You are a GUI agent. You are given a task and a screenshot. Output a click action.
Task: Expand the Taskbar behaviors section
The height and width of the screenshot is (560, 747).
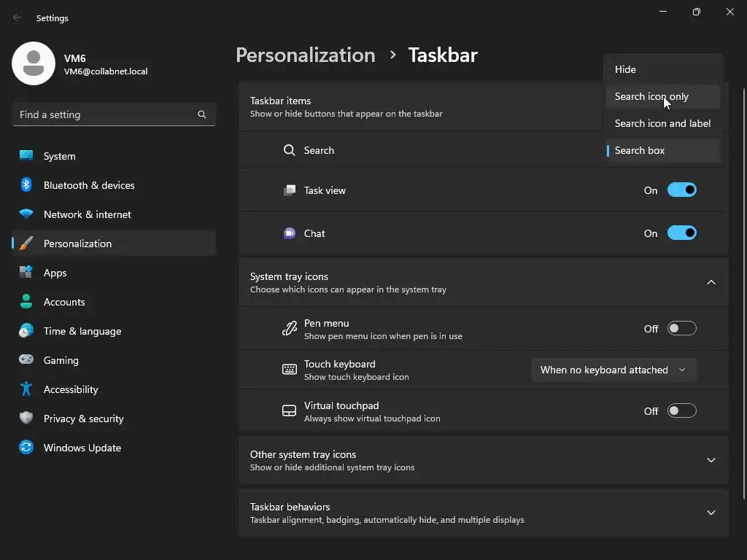[711, 513]
